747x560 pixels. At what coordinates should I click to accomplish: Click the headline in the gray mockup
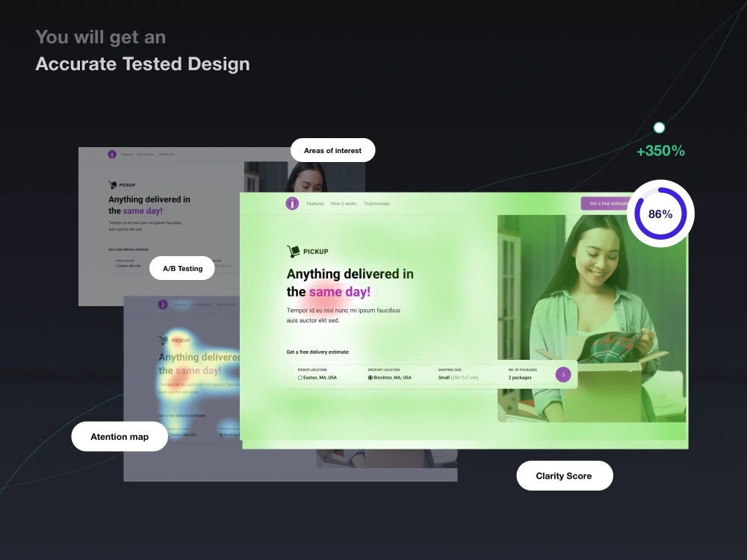(149, 205)
